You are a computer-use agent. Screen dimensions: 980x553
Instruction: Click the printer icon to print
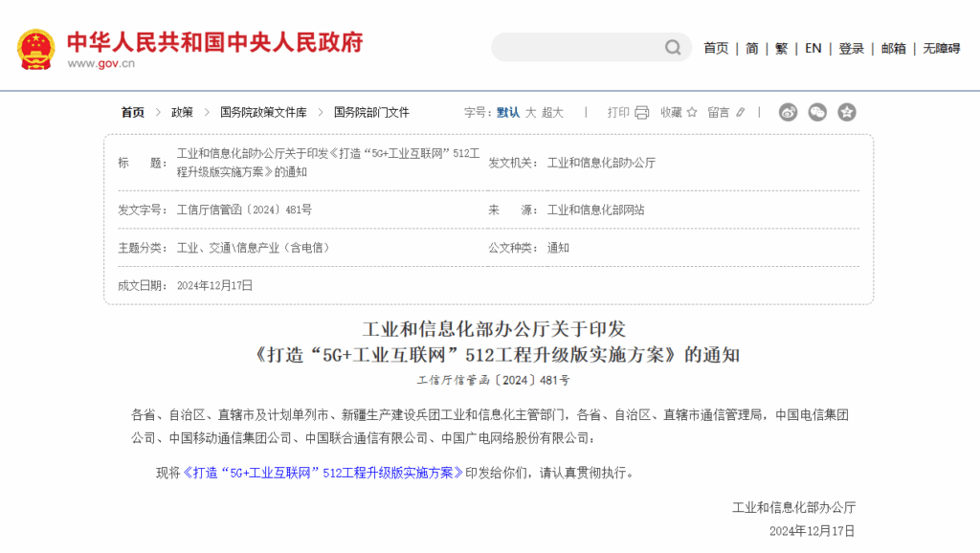641,113
